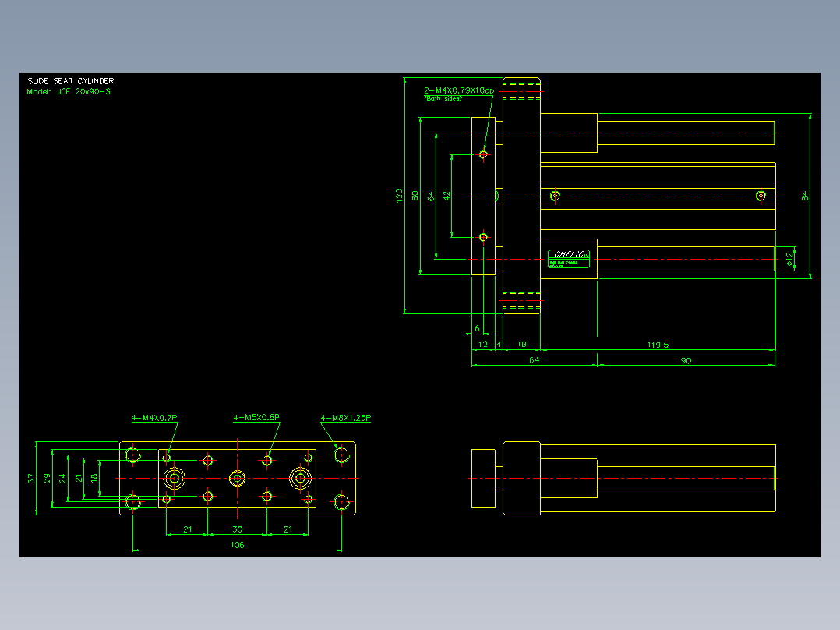Select the 29 dimension value
This screenshot has width=840, height=630.
point(47,478)
